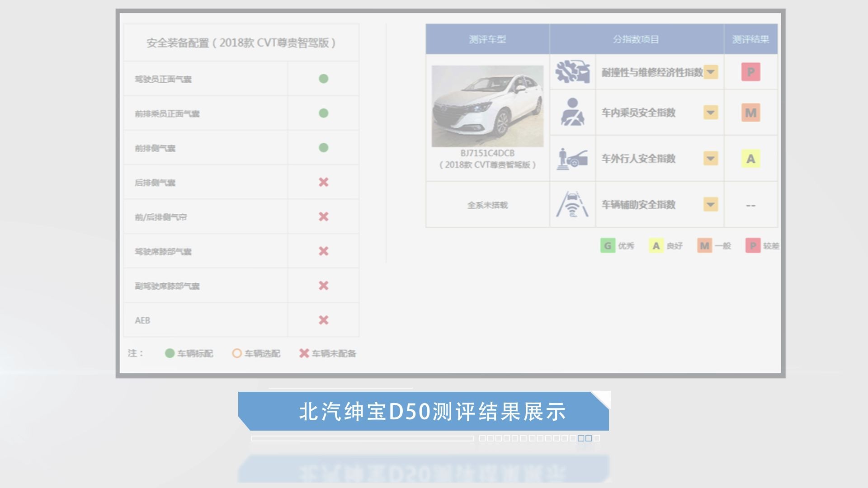Click the 全系未搭载 cell
This screenshot has height=488, width=868.
coord(487,205)
